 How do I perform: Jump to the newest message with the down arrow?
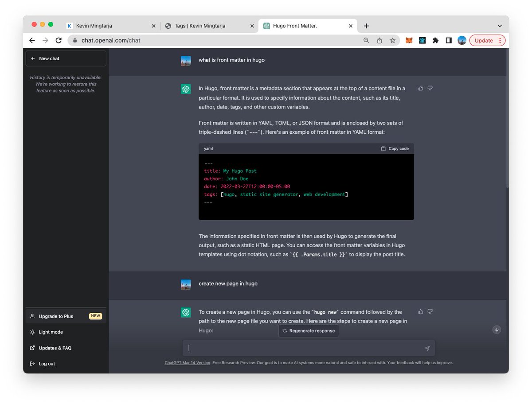(x=497, y=330)
